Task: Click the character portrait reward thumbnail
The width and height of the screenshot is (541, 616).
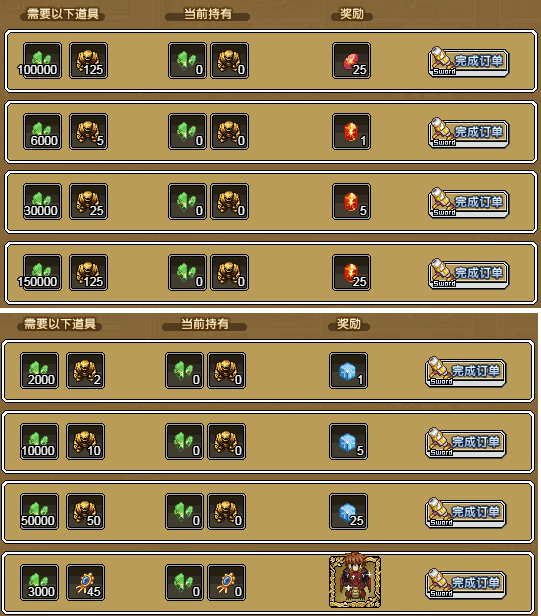Action: [x=355, y=581]
